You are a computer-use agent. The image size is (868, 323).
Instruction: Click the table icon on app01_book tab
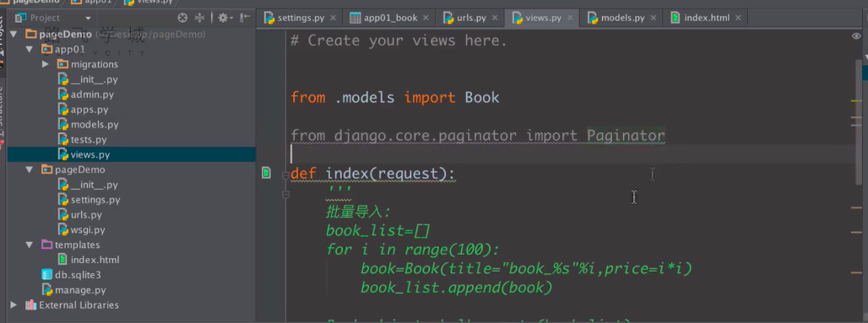click(355, 18)
